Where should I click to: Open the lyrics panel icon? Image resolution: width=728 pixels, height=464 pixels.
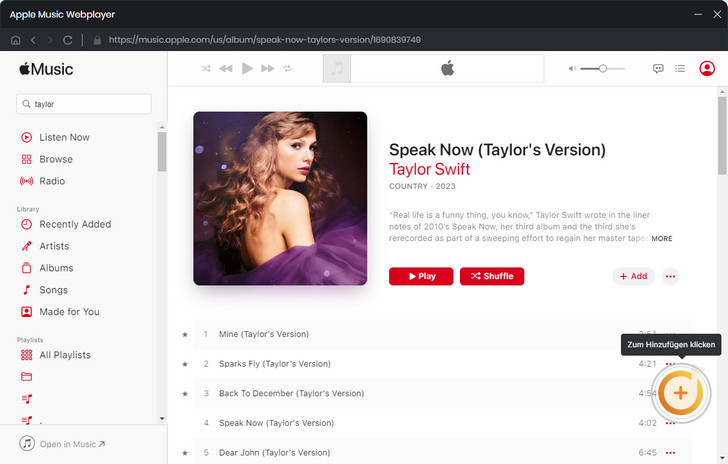click(658, 69)
